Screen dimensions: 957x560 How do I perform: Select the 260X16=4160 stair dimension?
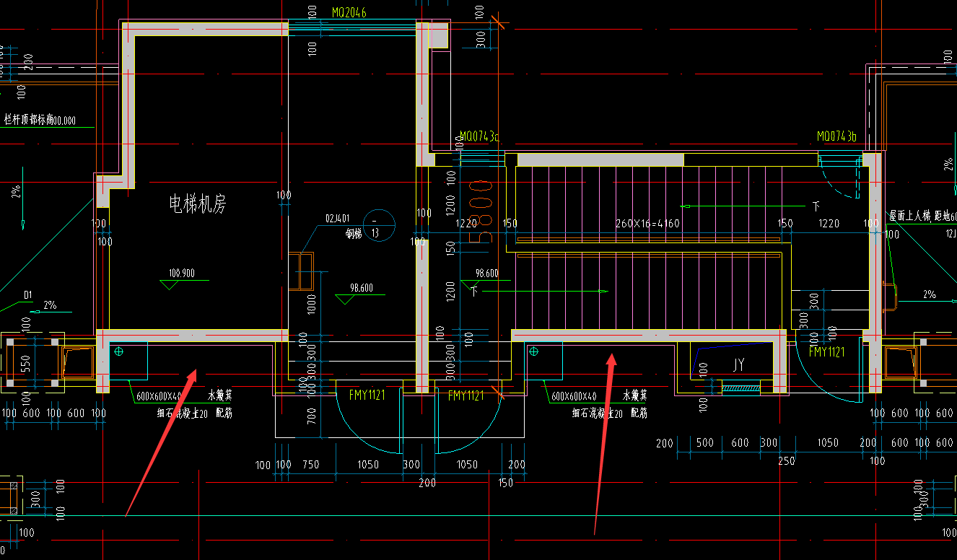647,224
